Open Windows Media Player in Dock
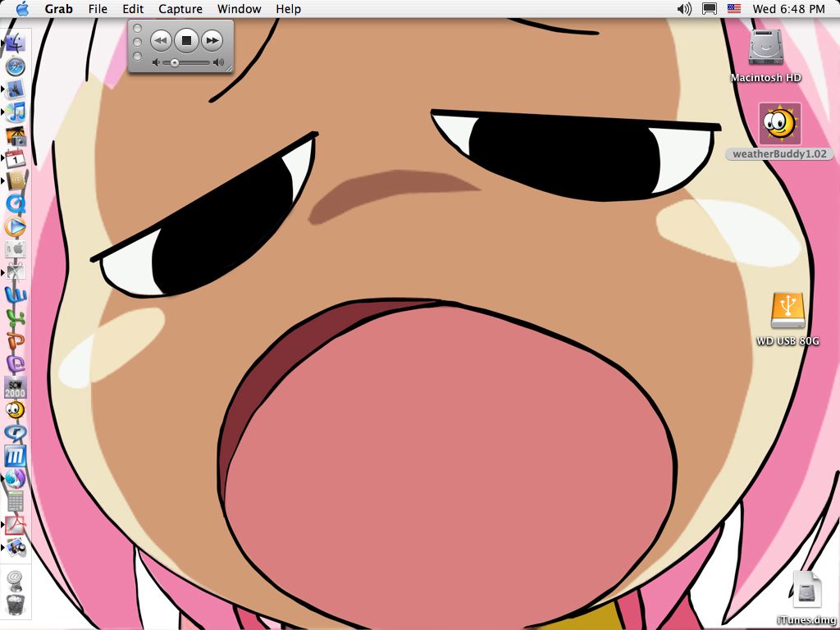840x630 pixels. 15,226
